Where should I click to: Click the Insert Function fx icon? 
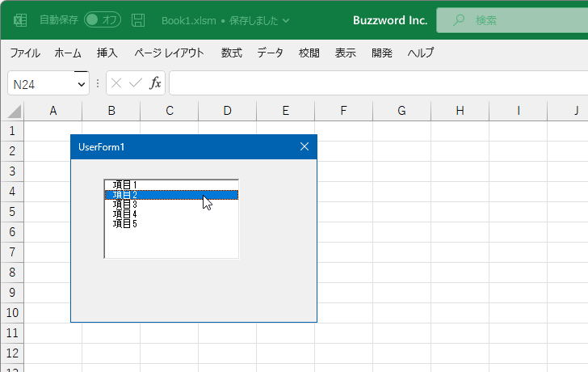pyautogui.click(x=155, y=83)
